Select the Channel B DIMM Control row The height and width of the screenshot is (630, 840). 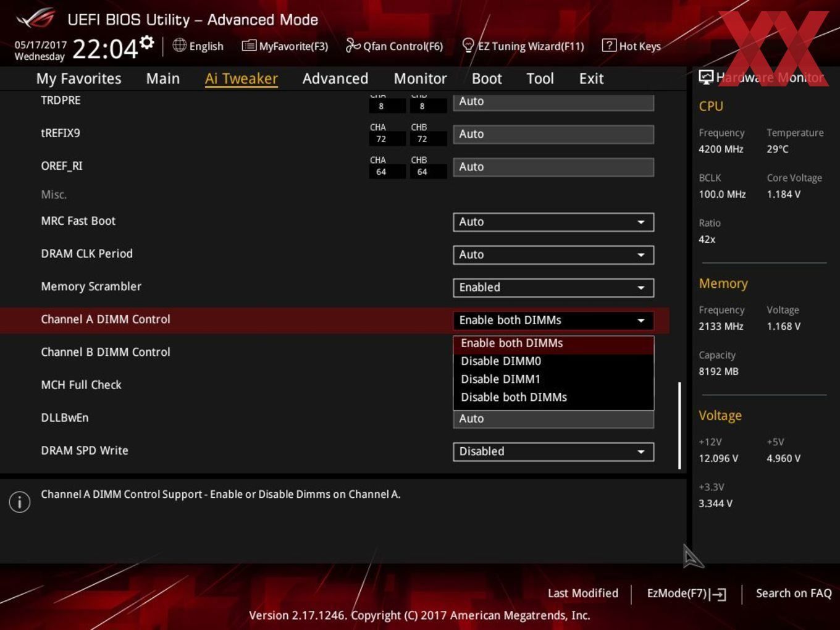[x=334, y=352]
